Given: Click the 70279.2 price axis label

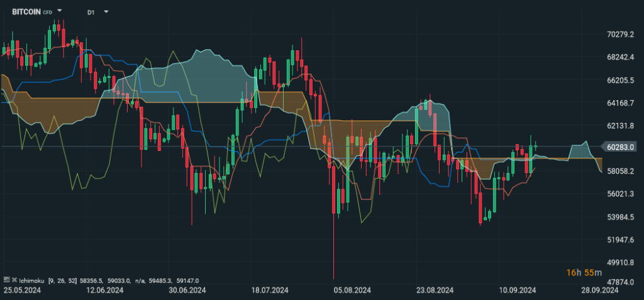Looking at the screenshot, I should pyautogui.click(x=622, y=35).
